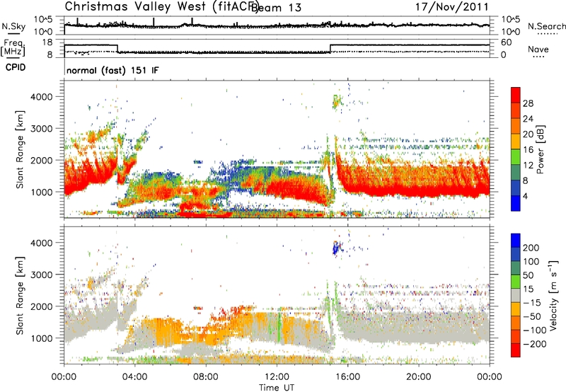Click the date '17/Nov/2011'
This screenshot has width=566, height=392.
click(x=451, y=6)
